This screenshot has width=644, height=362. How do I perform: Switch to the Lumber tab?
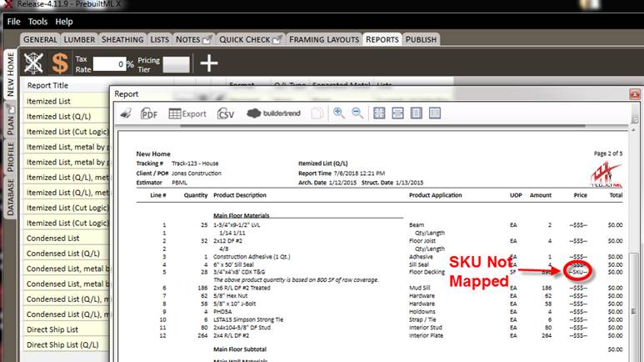80,39
